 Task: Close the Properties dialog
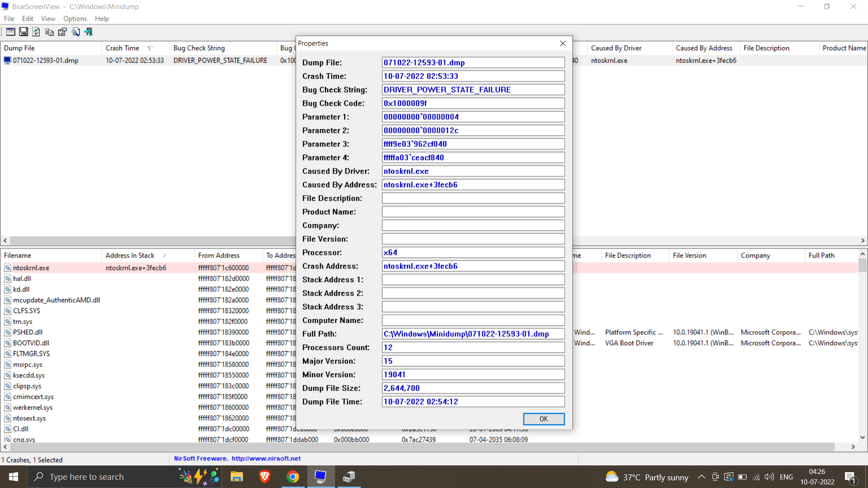[563, 43]
